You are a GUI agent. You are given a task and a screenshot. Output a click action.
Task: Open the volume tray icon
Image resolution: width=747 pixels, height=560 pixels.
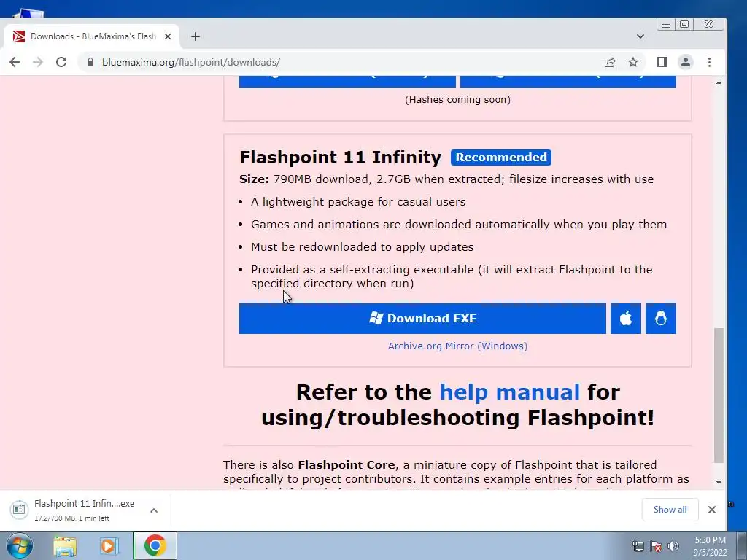click(673, 546)
